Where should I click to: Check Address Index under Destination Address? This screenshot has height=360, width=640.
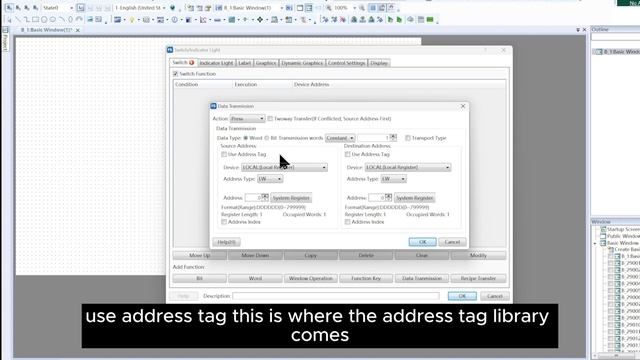(347, 222)
